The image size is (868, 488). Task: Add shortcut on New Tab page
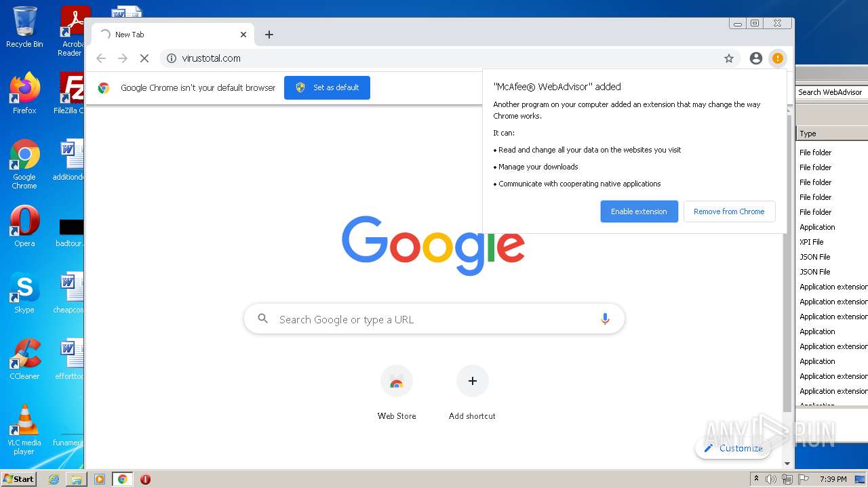[472, 392]
